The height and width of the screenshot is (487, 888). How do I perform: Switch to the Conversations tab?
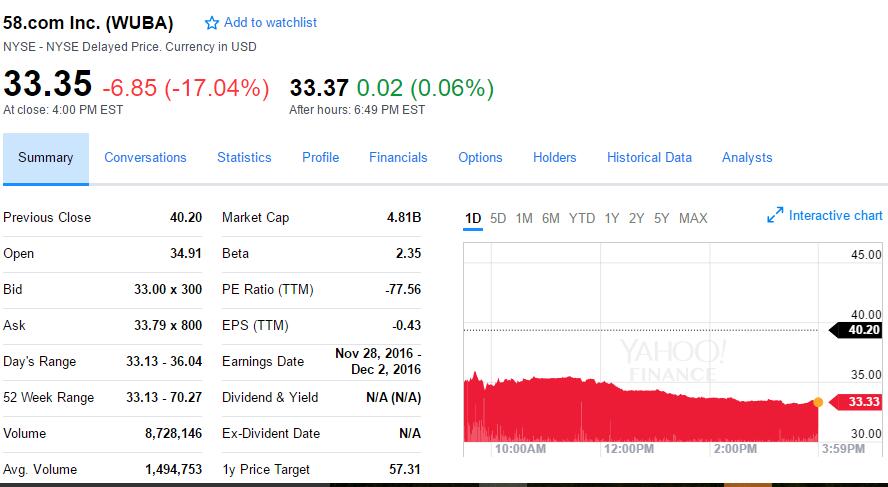145,158
